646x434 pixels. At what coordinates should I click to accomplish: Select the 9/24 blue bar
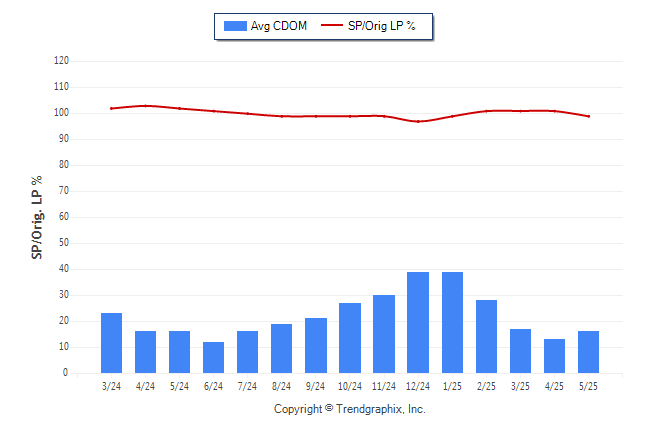click(316, 345)
